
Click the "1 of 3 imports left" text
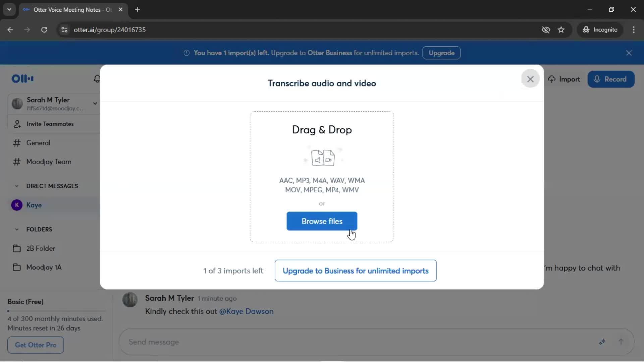[x=233, y=271]
